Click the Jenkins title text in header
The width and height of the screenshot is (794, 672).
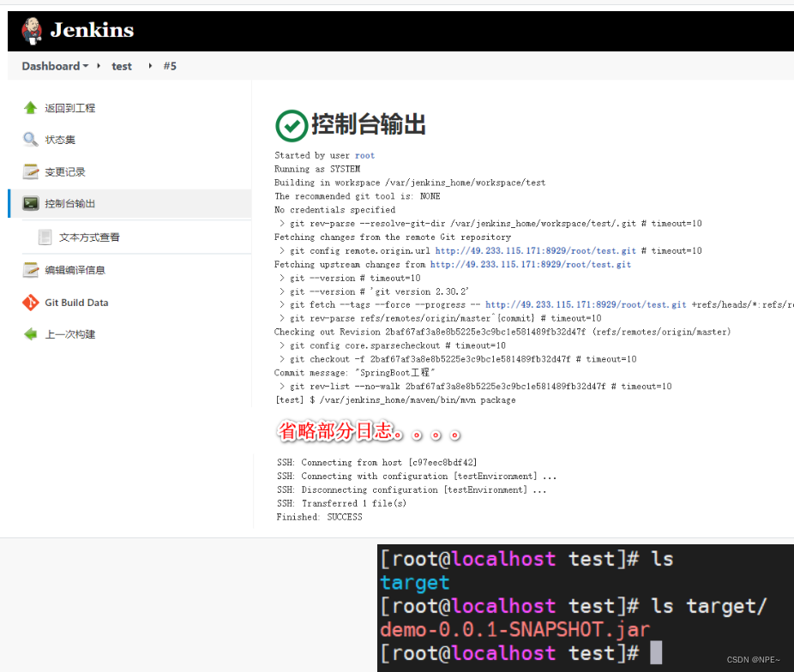pyautogui.click(x=92, y=30)
